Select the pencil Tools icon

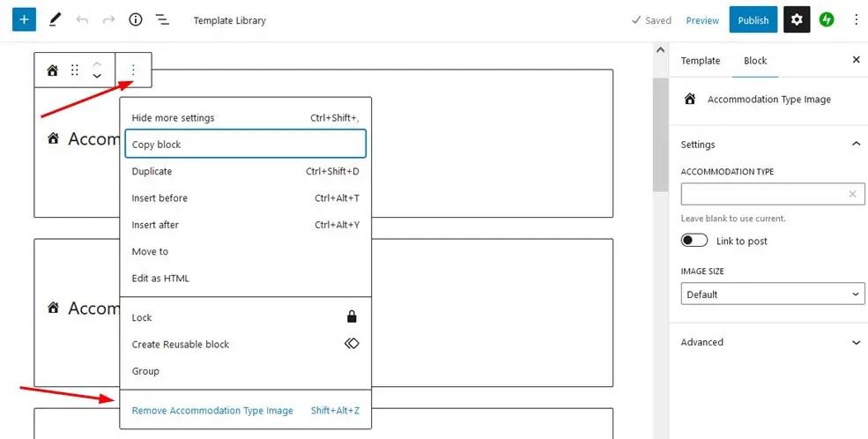coord(55,20)
